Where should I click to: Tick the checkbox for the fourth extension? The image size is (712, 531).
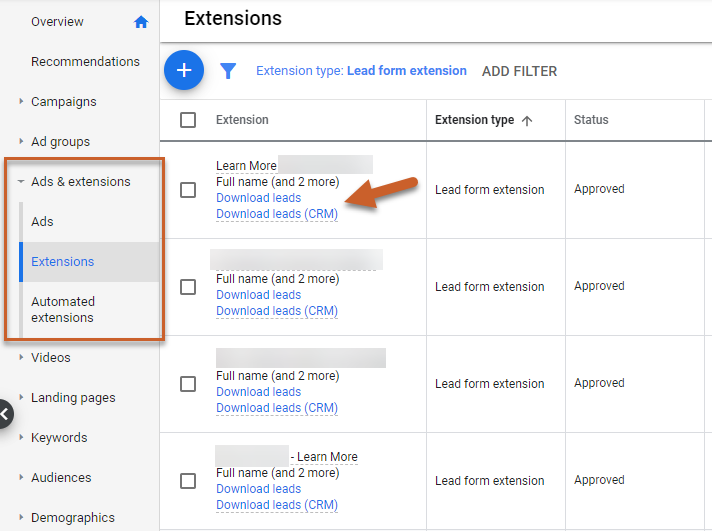[188, 481]
